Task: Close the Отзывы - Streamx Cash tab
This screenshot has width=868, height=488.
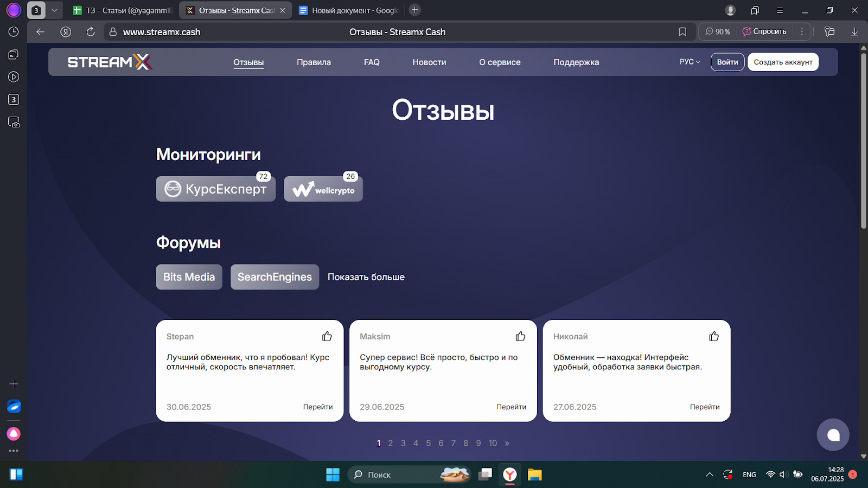Action: coord(283,10)
